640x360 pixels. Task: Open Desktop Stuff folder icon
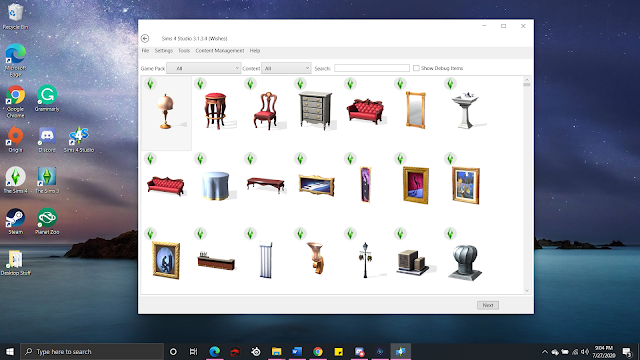pos(15,262)
